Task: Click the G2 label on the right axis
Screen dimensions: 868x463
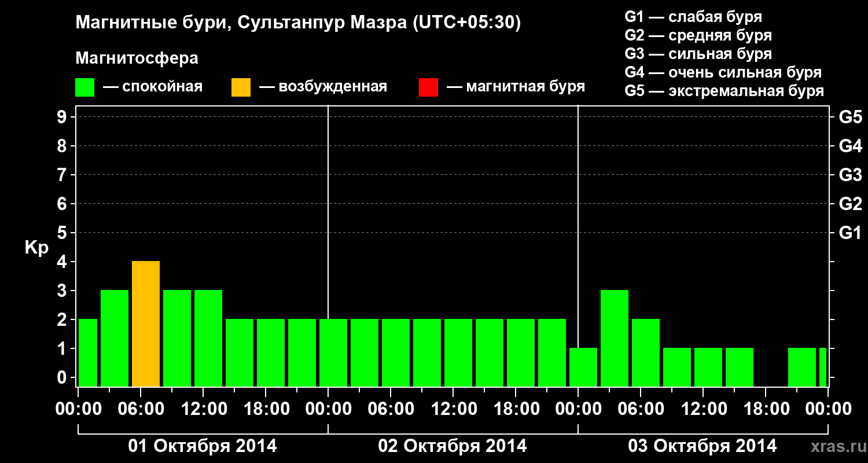Action: pos(850,204)
